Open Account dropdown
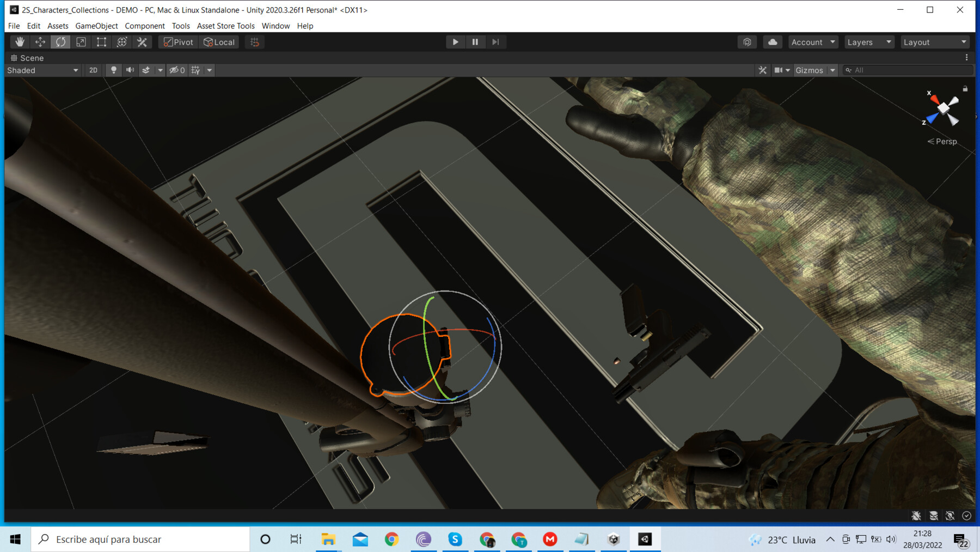The width and height of the screenshot is (980, 552). (813, 42)
